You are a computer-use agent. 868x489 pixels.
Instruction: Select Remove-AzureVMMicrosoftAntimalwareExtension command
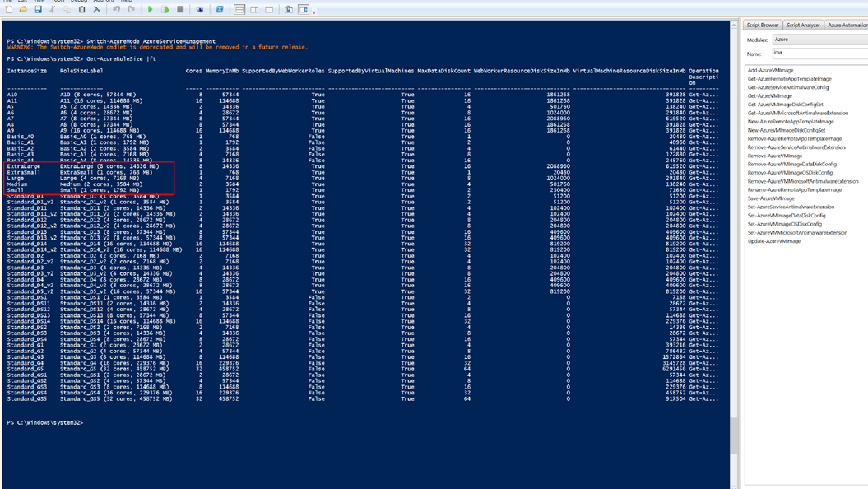803,182
